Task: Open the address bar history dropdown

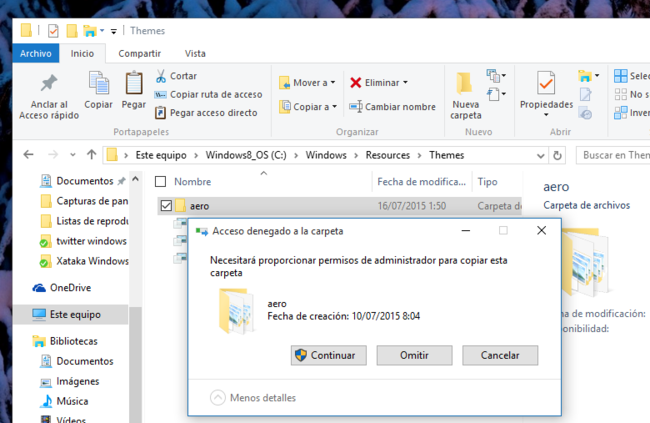Action: [541, 156]
